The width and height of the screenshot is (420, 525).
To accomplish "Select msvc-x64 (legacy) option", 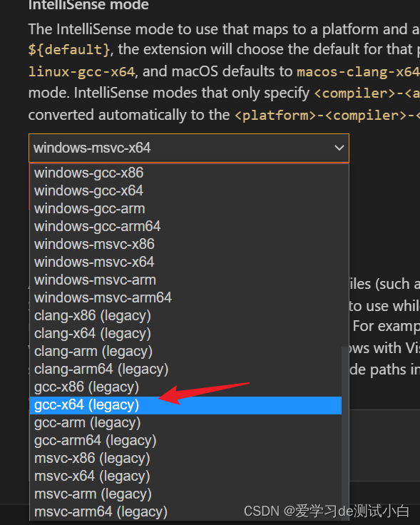I will point(185,476).
